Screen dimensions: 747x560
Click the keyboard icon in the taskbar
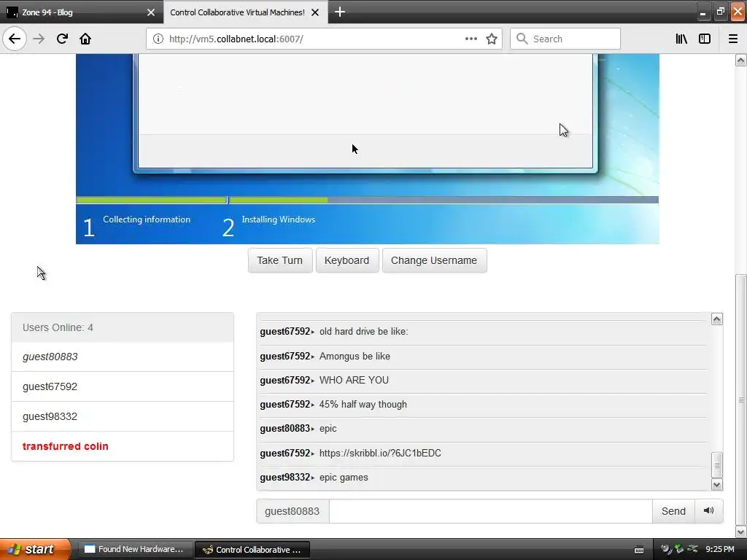(x=639, y=550)
